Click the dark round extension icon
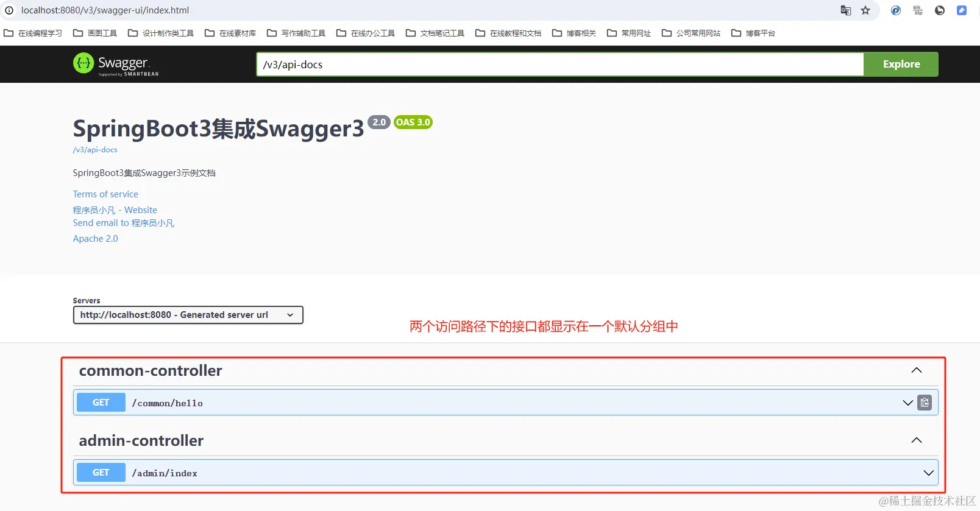 coord(940,10)
